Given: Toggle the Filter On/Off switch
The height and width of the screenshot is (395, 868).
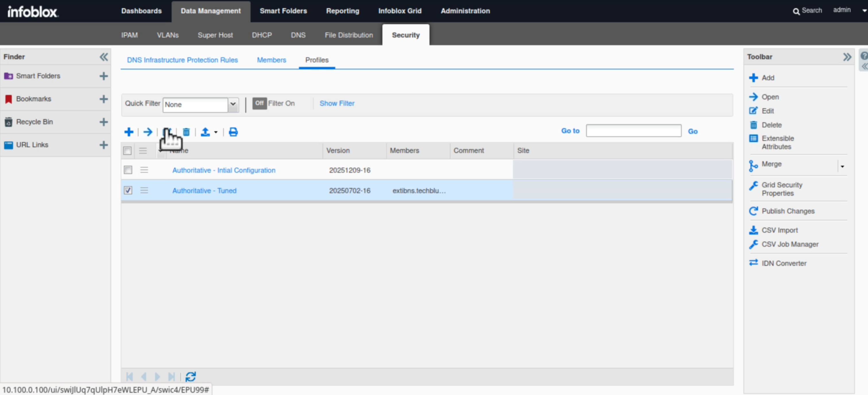Looking at the screenshot, I should tap(259, 103).
